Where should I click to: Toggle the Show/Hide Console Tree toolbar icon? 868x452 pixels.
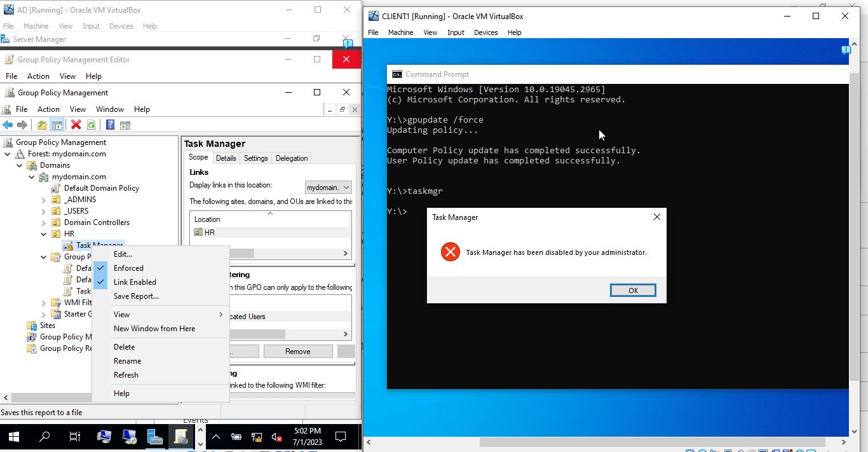57,125
